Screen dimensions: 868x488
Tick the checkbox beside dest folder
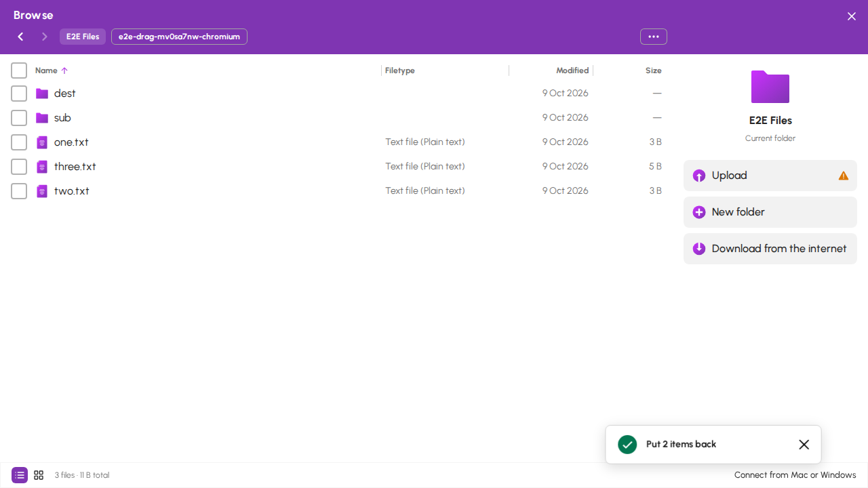point(19,94)
